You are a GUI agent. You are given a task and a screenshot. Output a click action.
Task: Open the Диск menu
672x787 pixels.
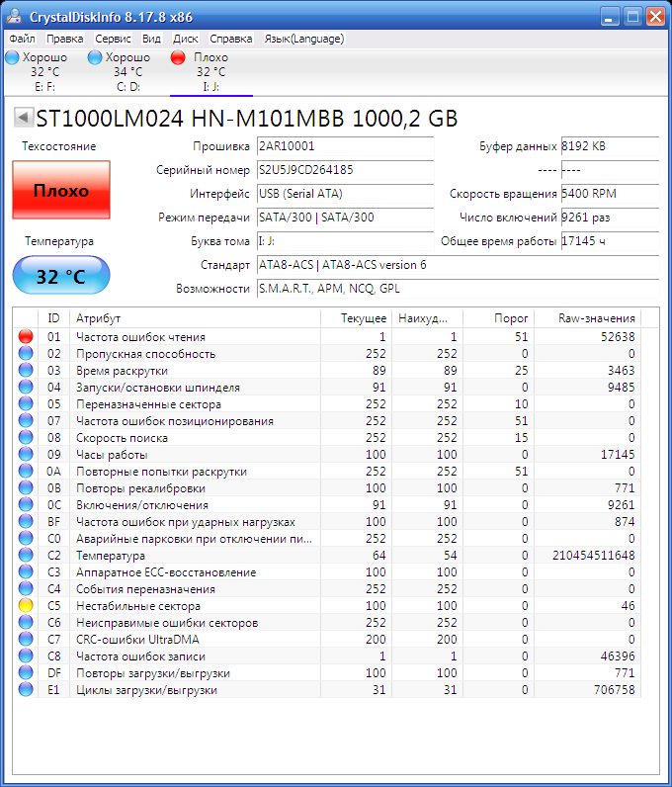click(185, 39)
